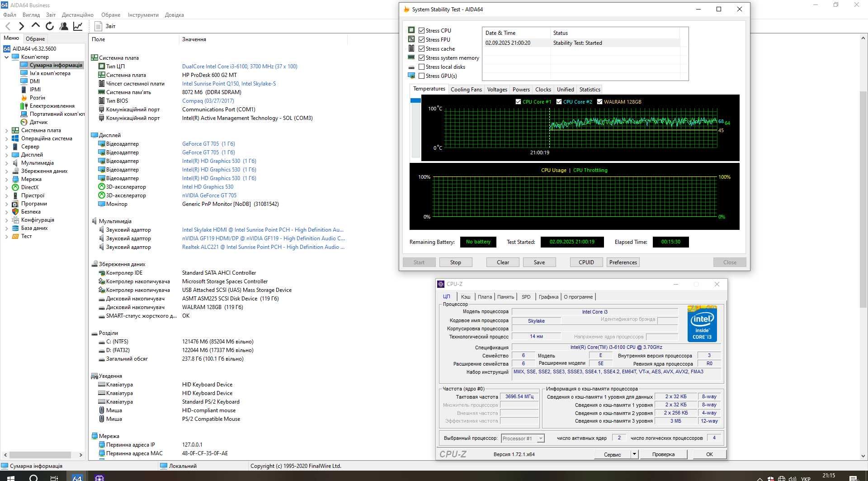The width and height of the screenshot is (868, 481).
Task: Click the DirectX icon in tree
Action: (15, 187)
